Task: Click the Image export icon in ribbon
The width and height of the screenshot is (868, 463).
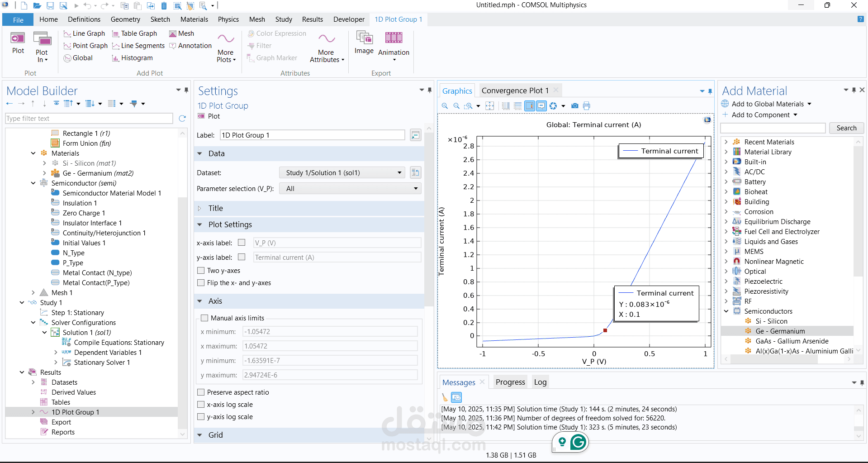Action: 364,38
